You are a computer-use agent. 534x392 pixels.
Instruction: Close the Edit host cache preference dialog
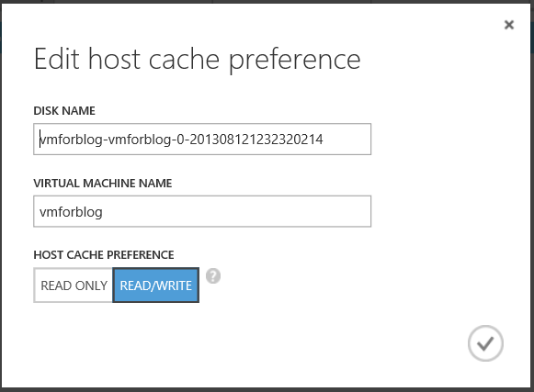click(x=509, y=25)
